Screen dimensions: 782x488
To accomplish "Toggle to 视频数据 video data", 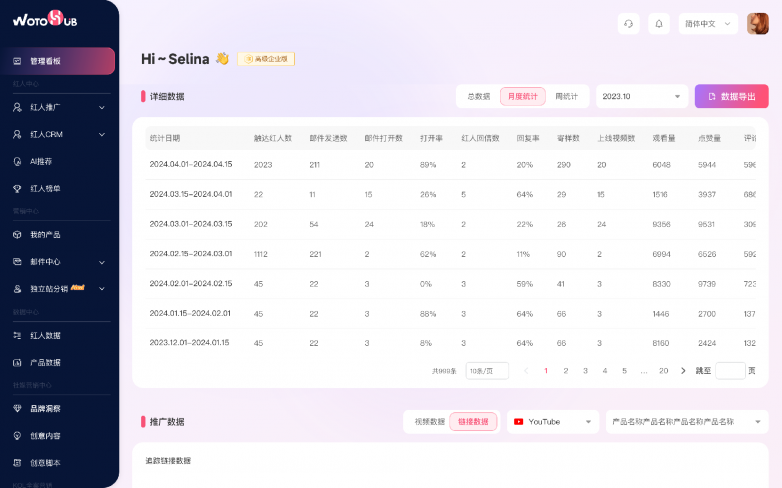I will click(x=429, y=422).
